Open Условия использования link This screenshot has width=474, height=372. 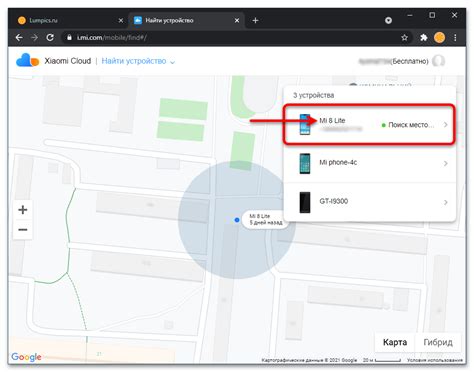pos(435,360)
